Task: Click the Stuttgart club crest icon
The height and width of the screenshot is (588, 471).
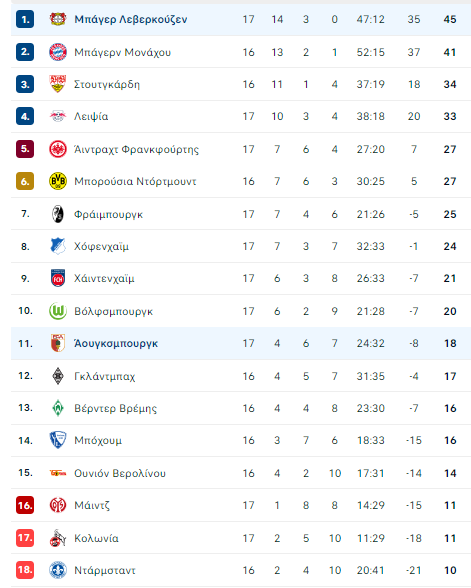Action: point(58,84)
